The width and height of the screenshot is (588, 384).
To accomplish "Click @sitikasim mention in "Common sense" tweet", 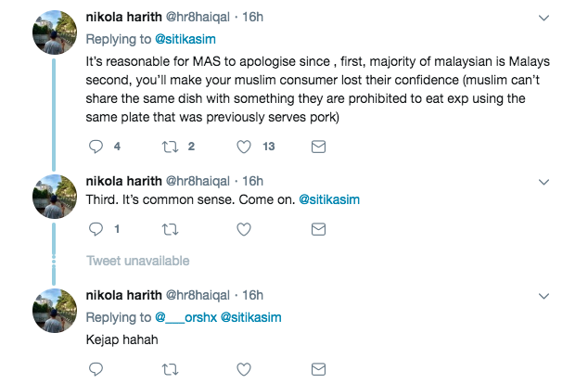I will click(330, 200).
